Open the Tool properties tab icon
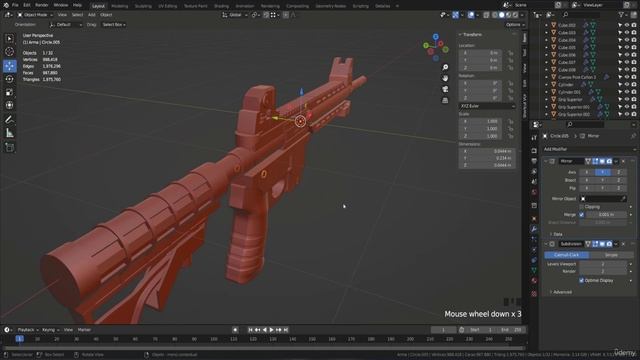Image resolution: width=640 pixels, height=360 pixels. pos(534,138)
